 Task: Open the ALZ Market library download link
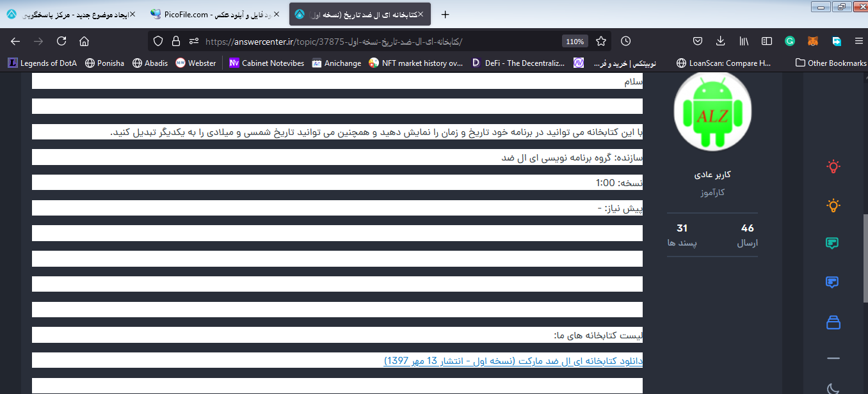513,361
